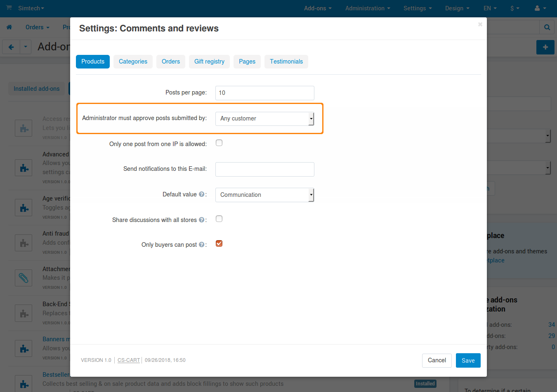Check Share discussions with all stores
This screenshot has height=392, width=557.
[219, 219]
